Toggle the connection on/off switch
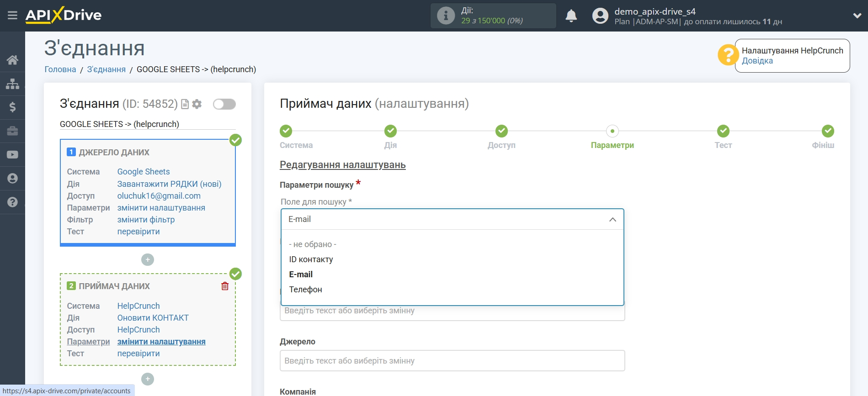This screenshot has width=868, height=396. 224,104
